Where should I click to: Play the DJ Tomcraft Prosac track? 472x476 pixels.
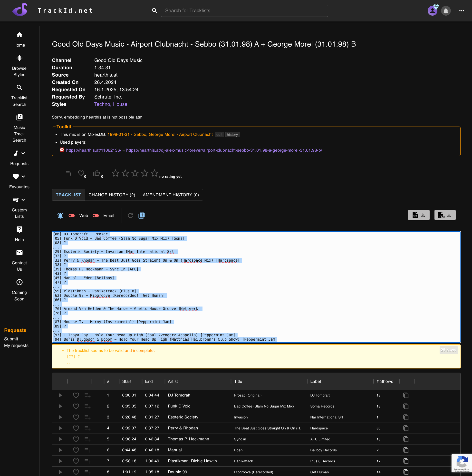coord(60,395)
